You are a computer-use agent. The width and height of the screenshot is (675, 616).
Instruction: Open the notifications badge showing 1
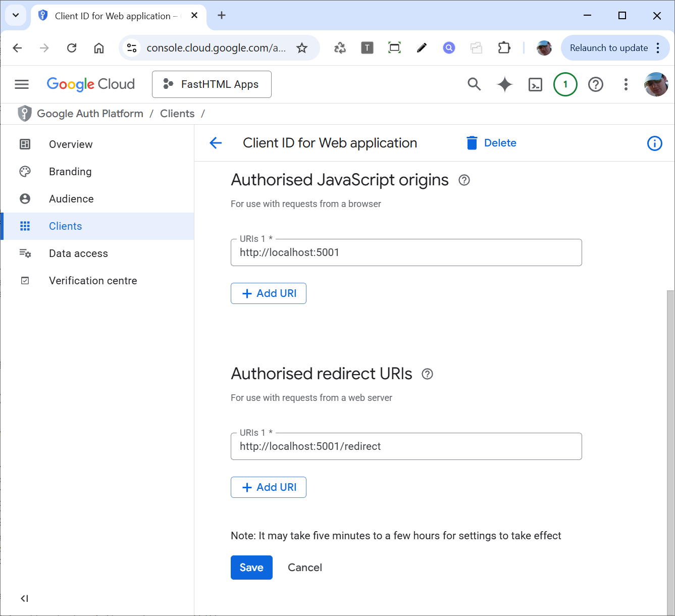tap(565, 84)
